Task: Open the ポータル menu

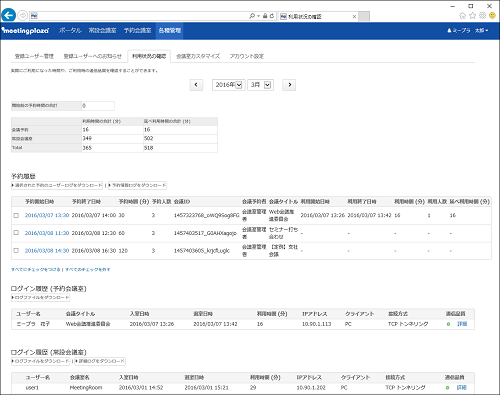Action: 70,30
